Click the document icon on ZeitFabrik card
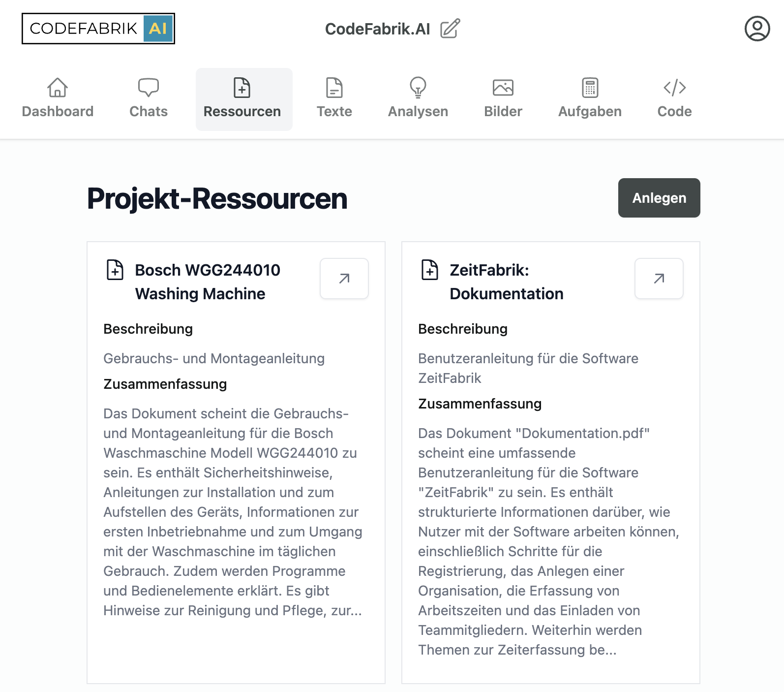Image resolution: width=784 pixels, height=692 pixels. pyautogui.click(x=430, y=270)
